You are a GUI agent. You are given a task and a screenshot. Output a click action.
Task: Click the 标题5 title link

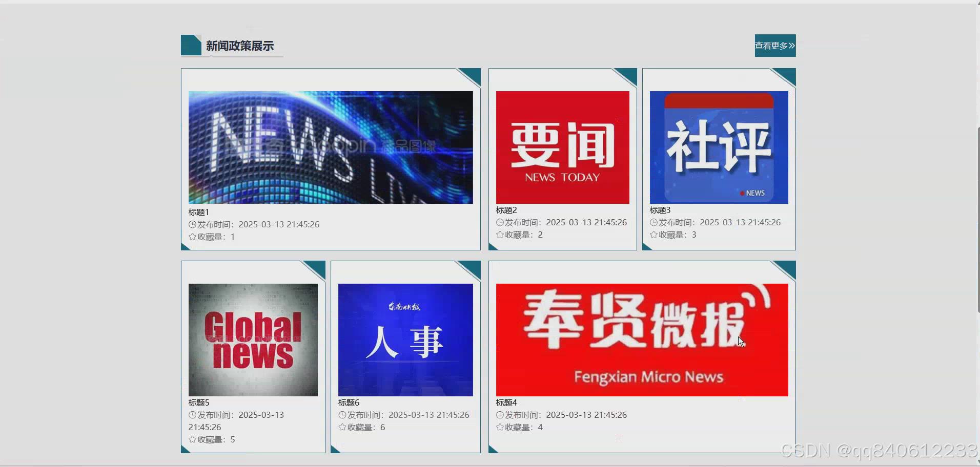click(199, 402)
